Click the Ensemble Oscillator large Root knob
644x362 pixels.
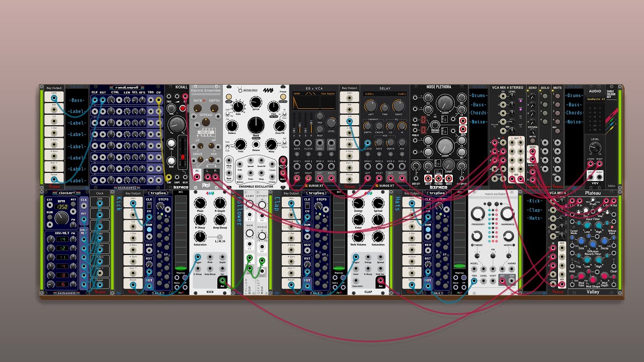[256, 125]
